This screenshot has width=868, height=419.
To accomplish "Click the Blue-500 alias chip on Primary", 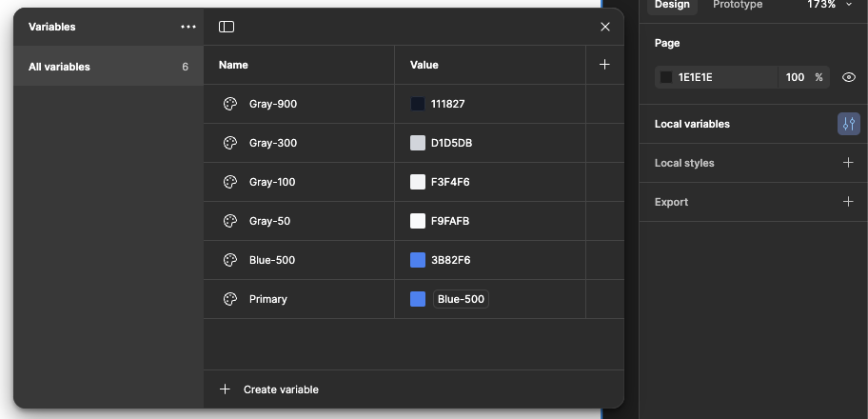I will [x=461, y=299].
